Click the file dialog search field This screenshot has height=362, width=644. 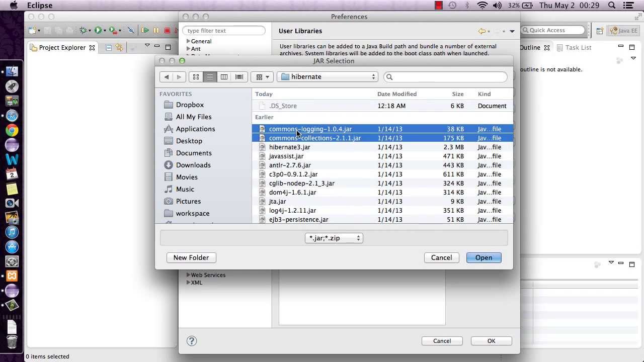445,77
